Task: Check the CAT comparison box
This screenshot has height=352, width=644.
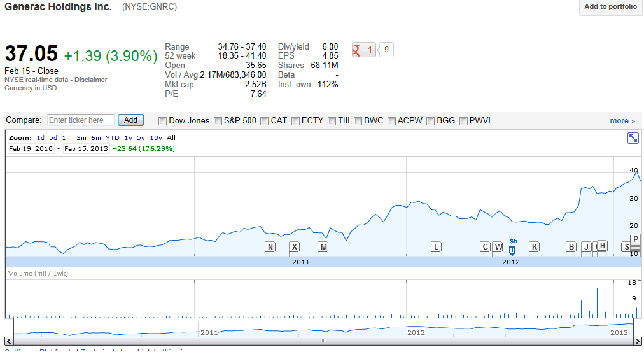Action: 265,121
